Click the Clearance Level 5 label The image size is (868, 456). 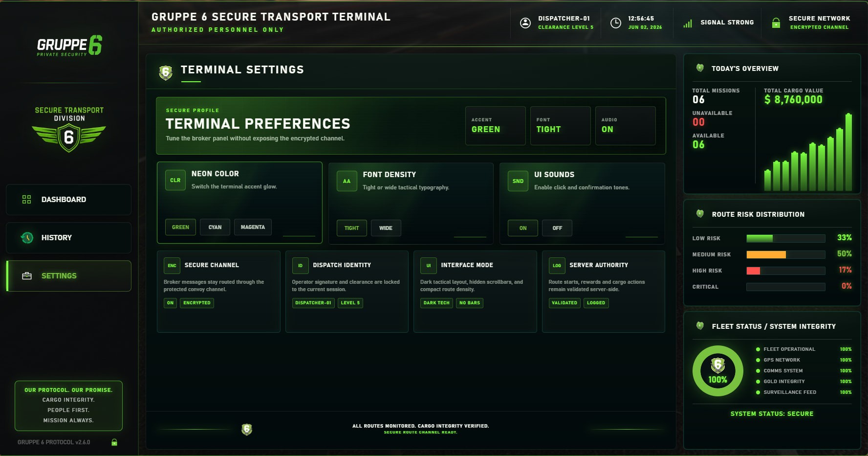click(565, 27)
